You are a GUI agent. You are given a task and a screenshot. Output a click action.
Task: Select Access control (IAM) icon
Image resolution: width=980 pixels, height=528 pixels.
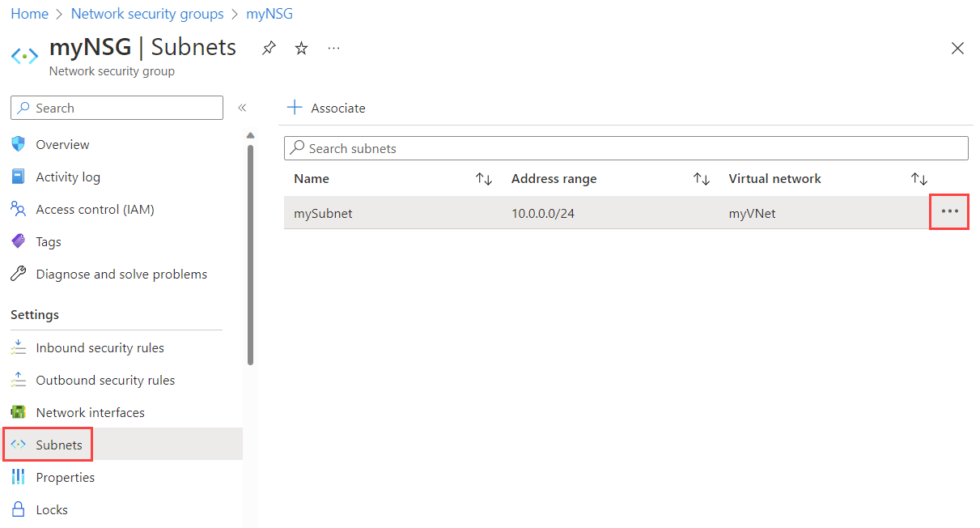(x=18, y=209)
